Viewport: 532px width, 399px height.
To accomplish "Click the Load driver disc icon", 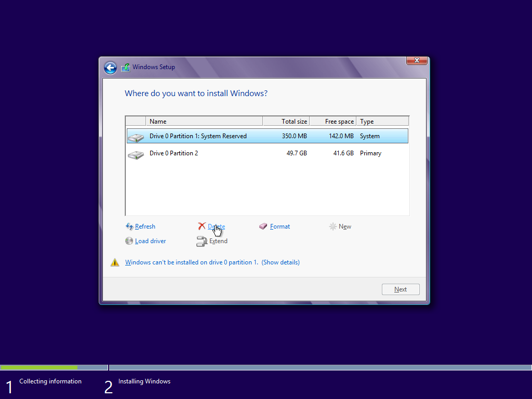I will coord(129,241).
